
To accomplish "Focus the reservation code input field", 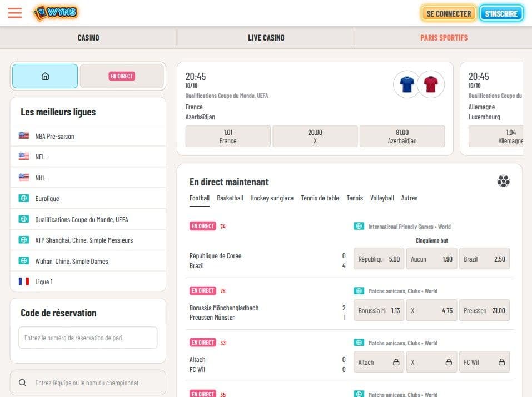I will coord(88,338).
